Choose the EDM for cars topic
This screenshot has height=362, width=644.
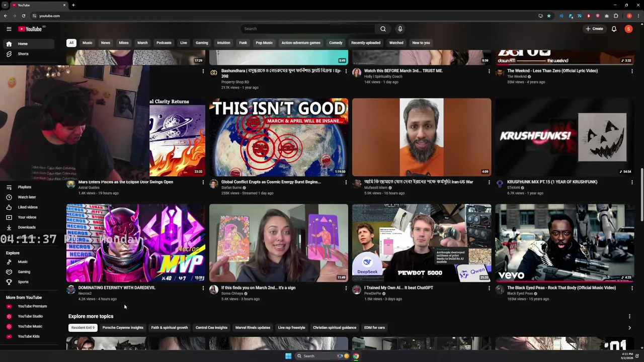point(374,328)
